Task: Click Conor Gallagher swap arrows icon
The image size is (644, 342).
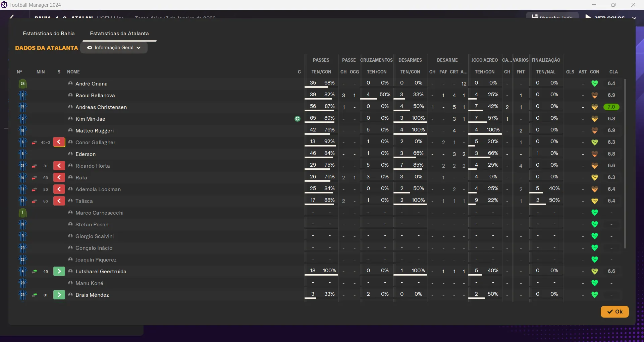Action: (34, 142)
